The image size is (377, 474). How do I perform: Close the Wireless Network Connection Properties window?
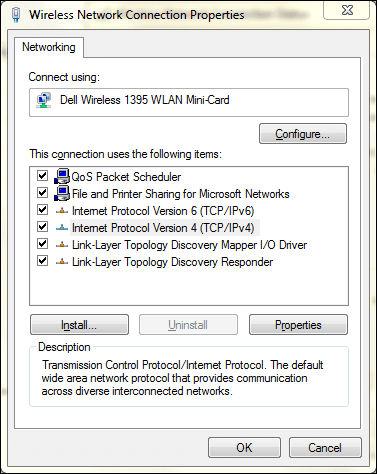click(x=347, y=10)
